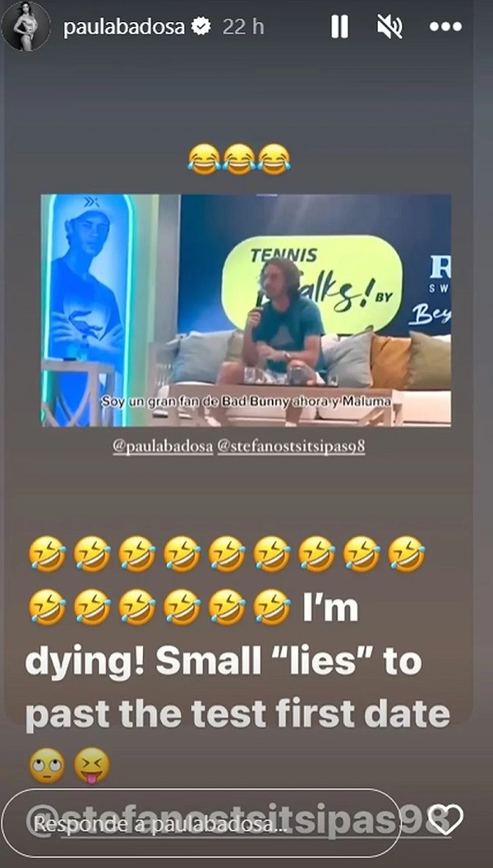Tap the first rolling-laughing emoji in caption

(x=47, y=553)
